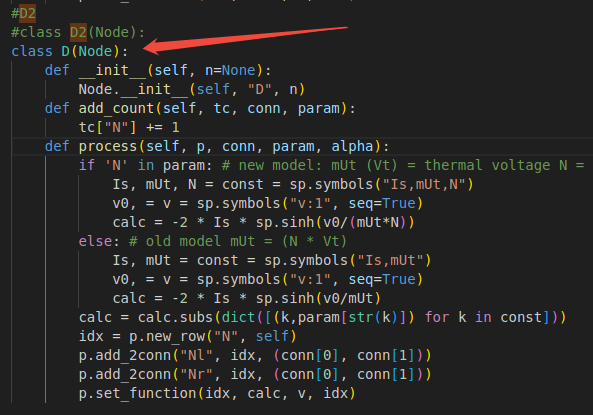Viewport: 593px width, 415px height.
Task: Click Node.__init__ call line
Action: [192, 90]
